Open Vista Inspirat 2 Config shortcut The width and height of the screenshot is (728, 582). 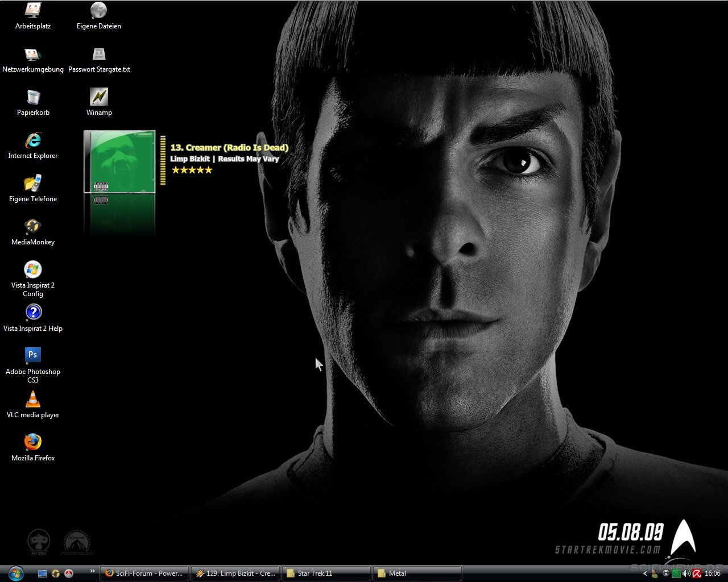click(33, 270)
